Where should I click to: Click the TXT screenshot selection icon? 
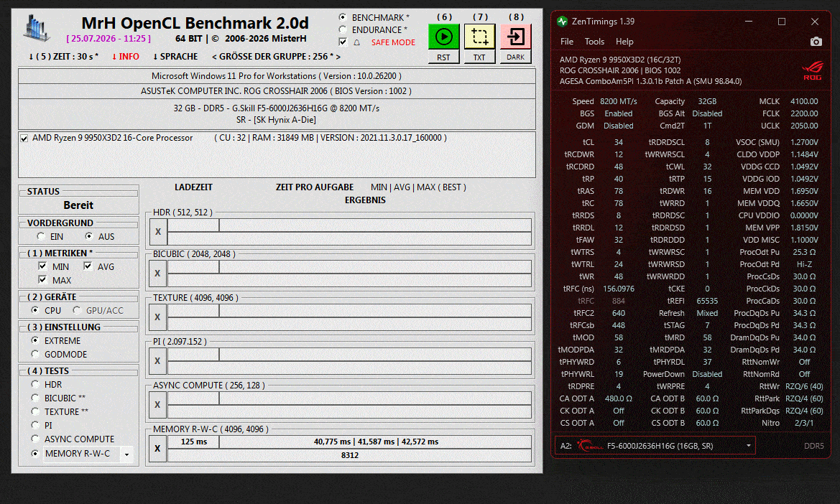479,37
